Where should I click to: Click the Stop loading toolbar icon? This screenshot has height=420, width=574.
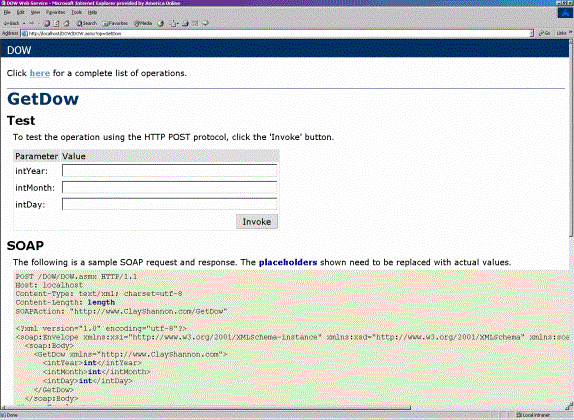click(x=47, y=23)
